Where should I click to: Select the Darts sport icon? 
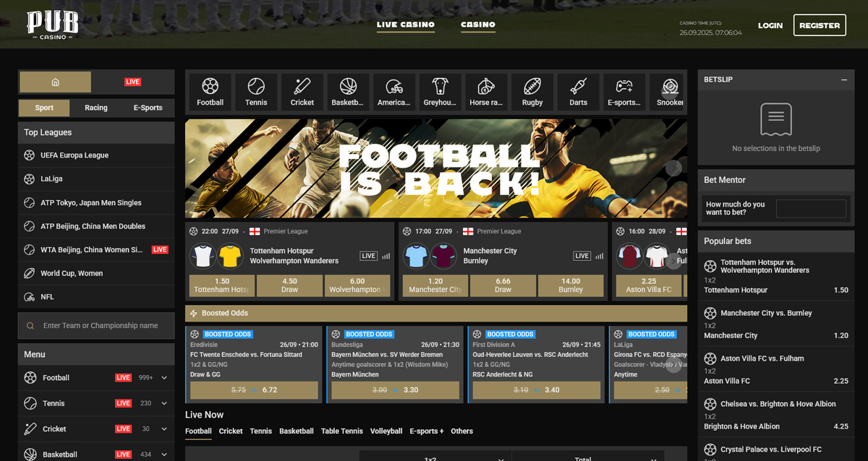point(578,92)
